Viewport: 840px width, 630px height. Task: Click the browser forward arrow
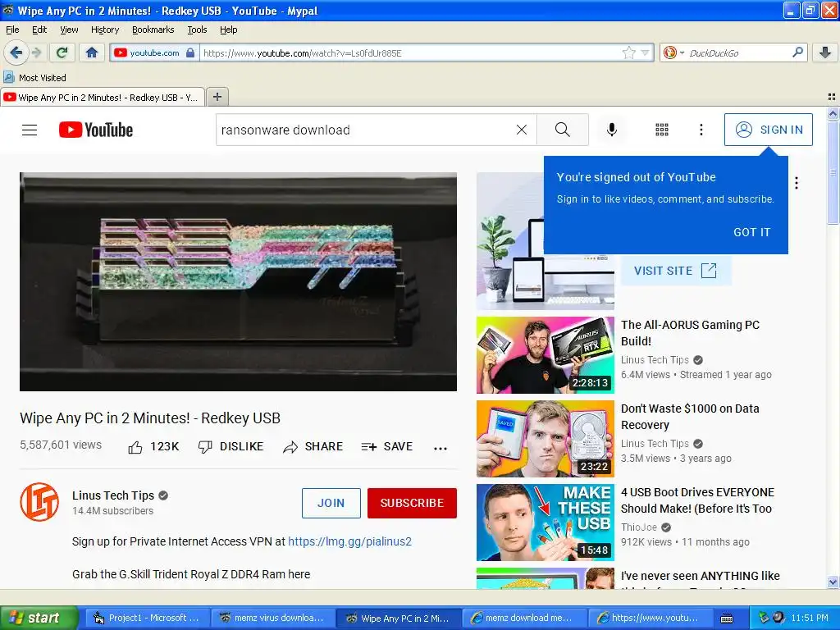coord(36,52)
